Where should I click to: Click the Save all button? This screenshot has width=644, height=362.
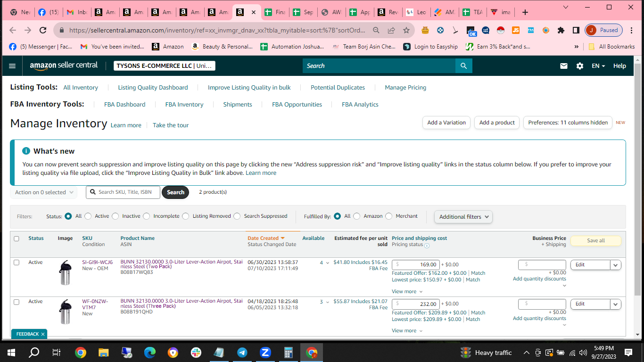[x=596, y=240]
